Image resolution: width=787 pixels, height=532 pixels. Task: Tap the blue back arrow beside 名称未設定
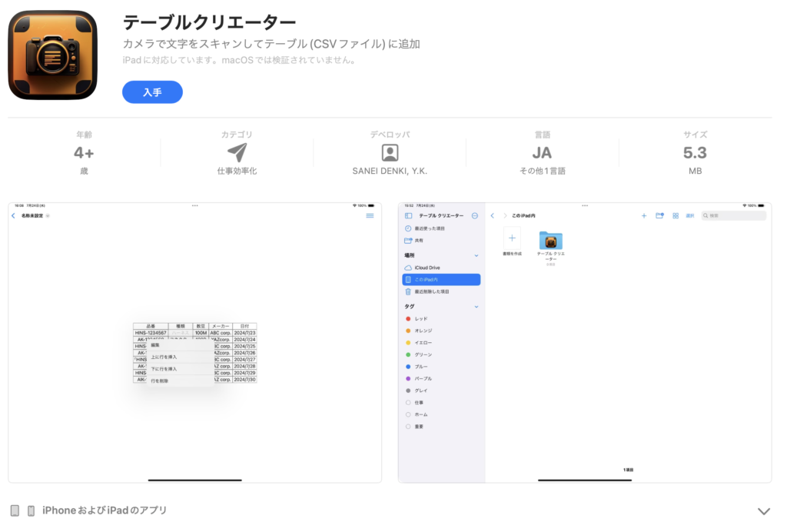tap(13, 216)
